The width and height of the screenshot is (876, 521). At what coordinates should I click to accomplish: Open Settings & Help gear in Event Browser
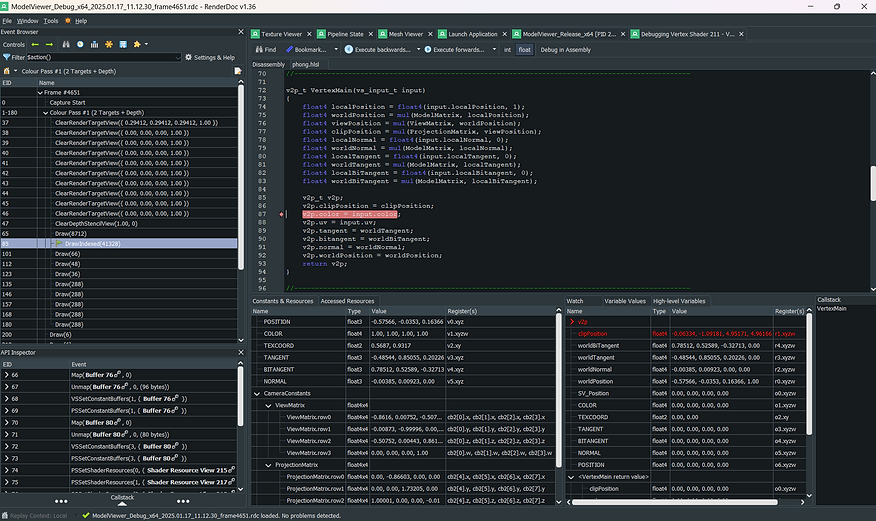(x=210, y=57)
